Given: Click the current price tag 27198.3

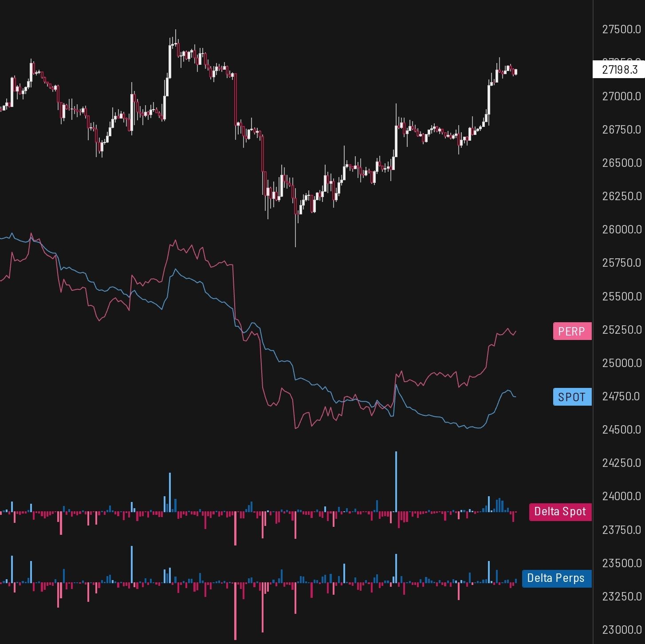Looking at the screenshot, I should pyautogui.click(x=619, y=69).
